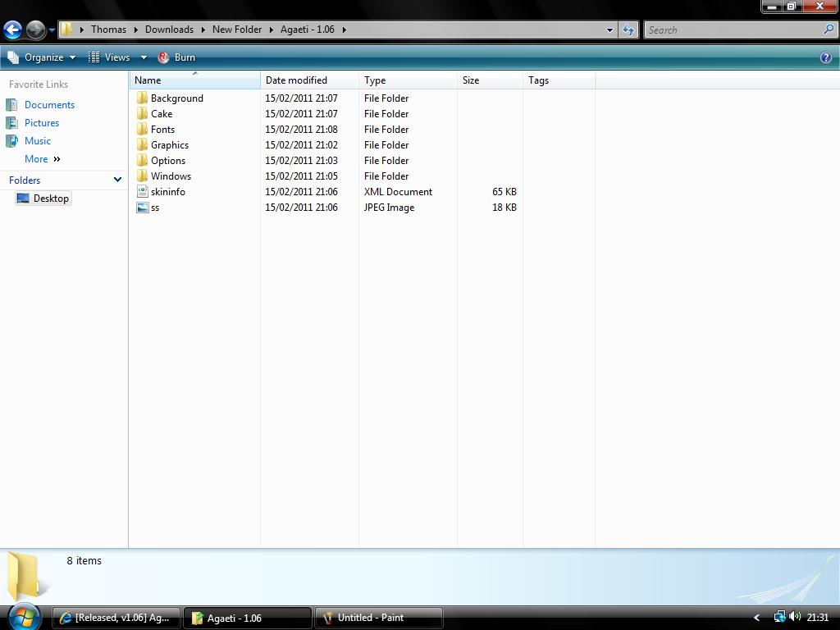Open Help with the question mark icon

(x=826, y=57)
